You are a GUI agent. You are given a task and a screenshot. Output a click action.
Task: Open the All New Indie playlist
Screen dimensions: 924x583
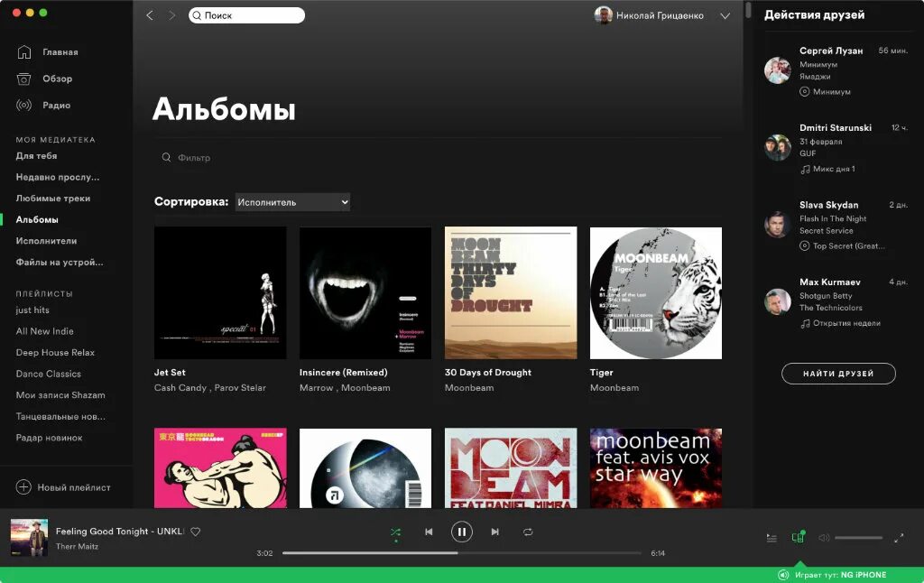coord(45,331)
